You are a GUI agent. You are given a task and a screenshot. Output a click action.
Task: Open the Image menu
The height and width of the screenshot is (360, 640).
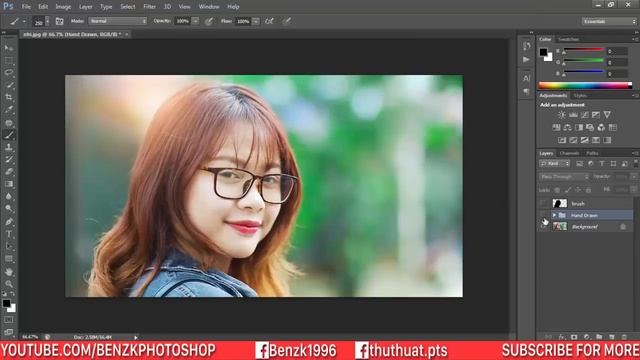(x=63, y=7)
